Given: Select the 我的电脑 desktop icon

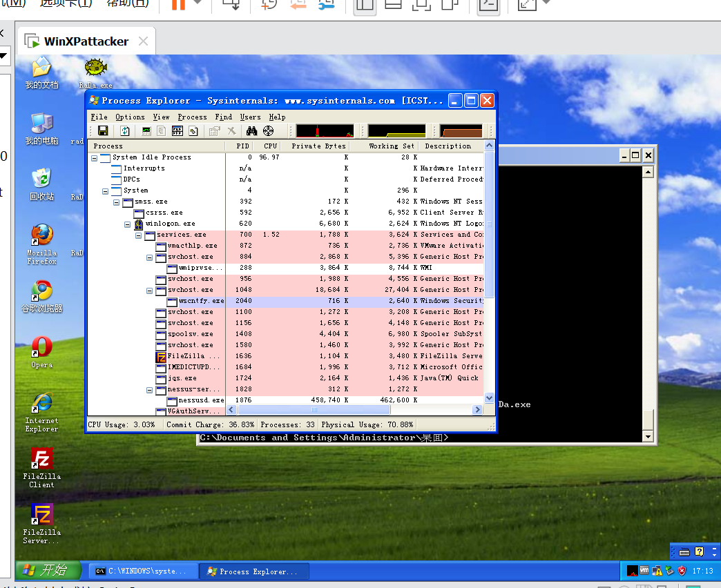Looking at the screenshot, I should point(41,129).
